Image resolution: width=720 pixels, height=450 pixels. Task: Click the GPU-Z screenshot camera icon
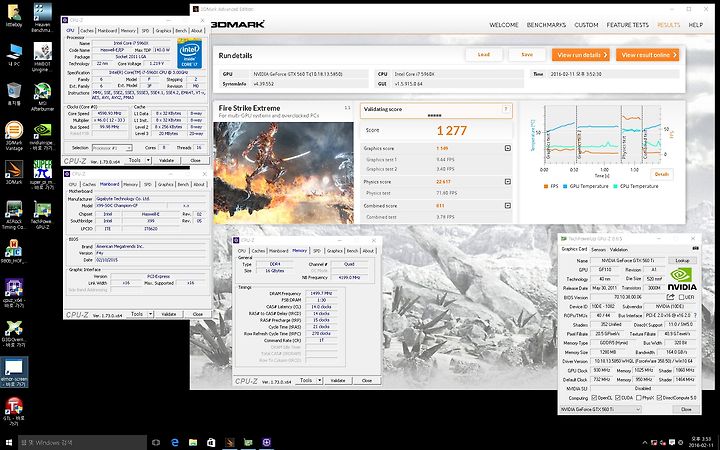[x=695, y=248]
